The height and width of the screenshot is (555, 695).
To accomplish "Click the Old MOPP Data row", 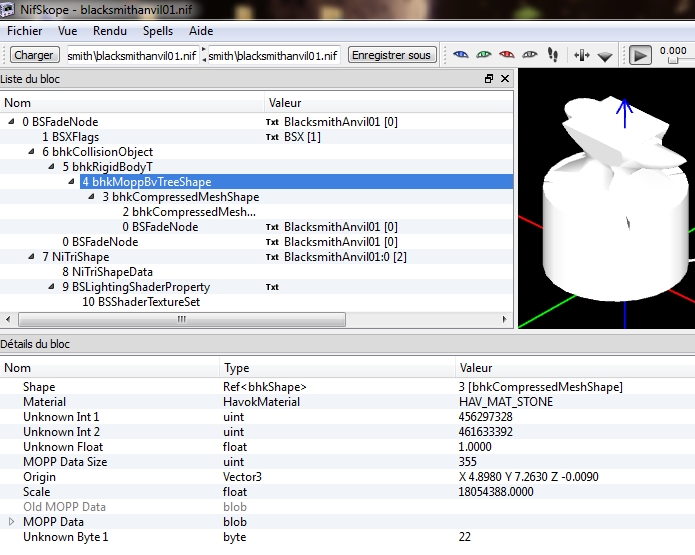I will 348,507.
